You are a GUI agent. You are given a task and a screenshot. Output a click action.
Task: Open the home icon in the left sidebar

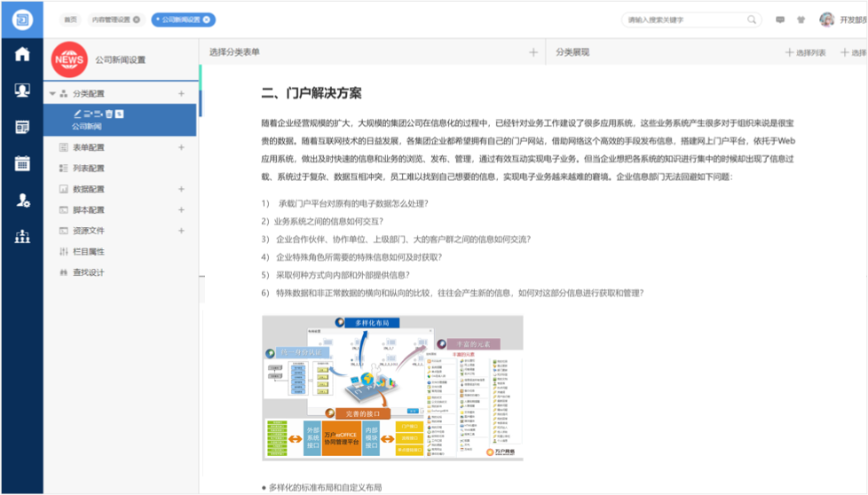coord(21,54)
